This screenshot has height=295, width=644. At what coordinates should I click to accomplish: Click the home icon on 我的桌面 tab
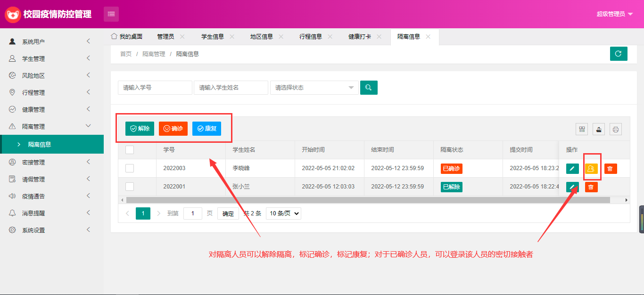(114, 36)
